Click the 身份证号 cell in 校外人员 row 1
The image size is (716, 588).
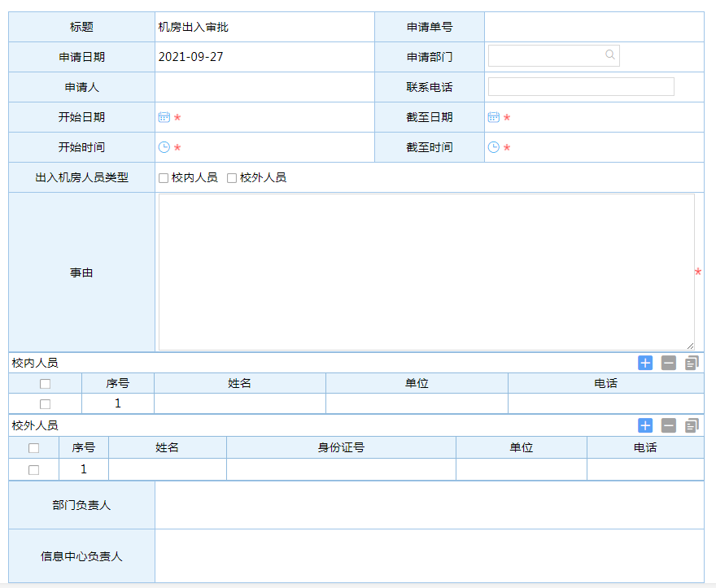pos(341,469)
